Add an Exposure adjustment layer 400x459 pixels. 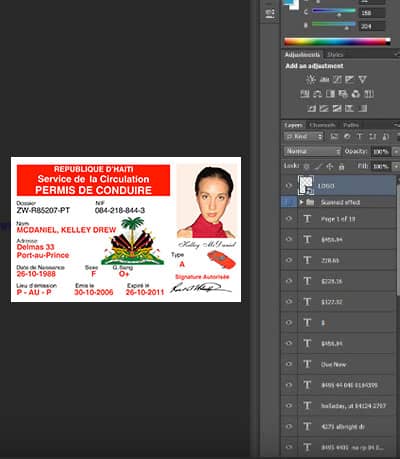[350, 79]
